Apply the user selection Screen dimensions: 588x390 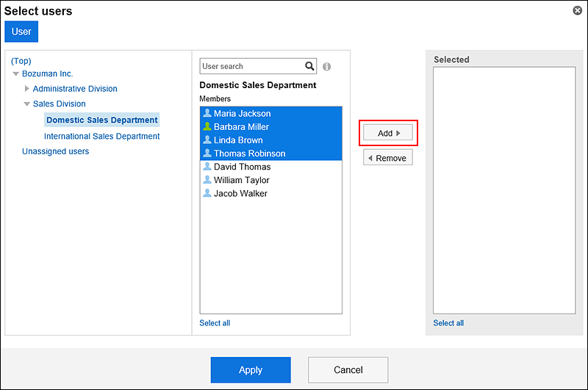251,369
